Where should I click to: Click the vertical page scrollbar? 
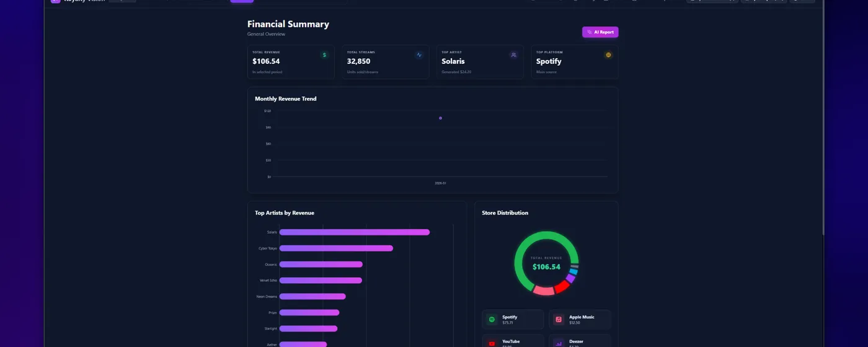pos(823,118)
